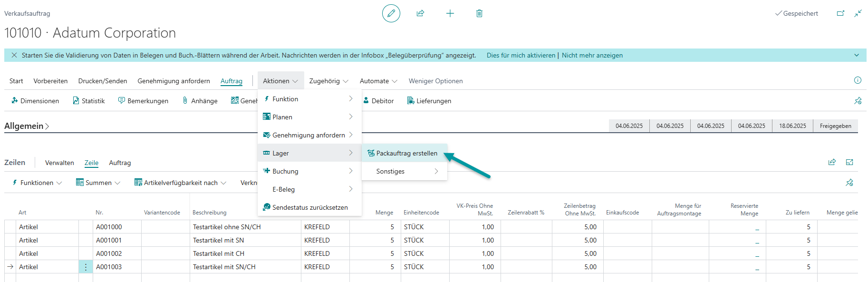Click the Lieferungen toolbar action
The height and width of the screenshot is (282, 868).
click(429, 101)
